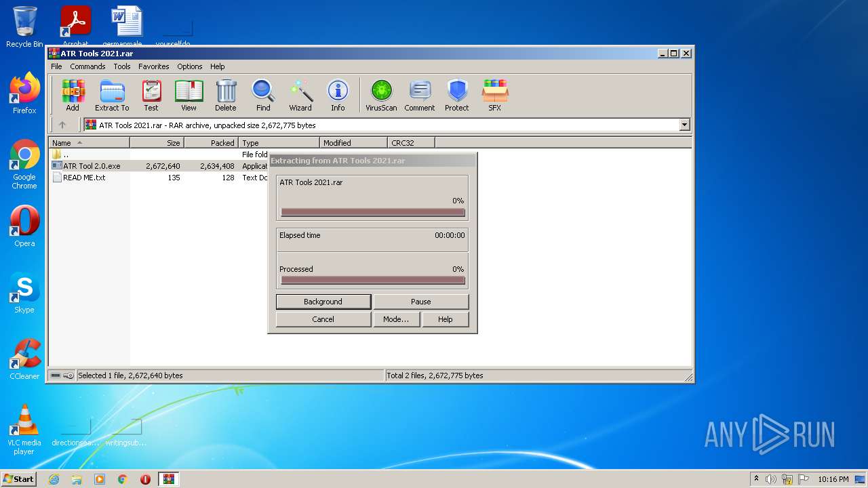Click the Processed progress bar
The width and height of the screenshot is (868, 488).
(372, 280)
